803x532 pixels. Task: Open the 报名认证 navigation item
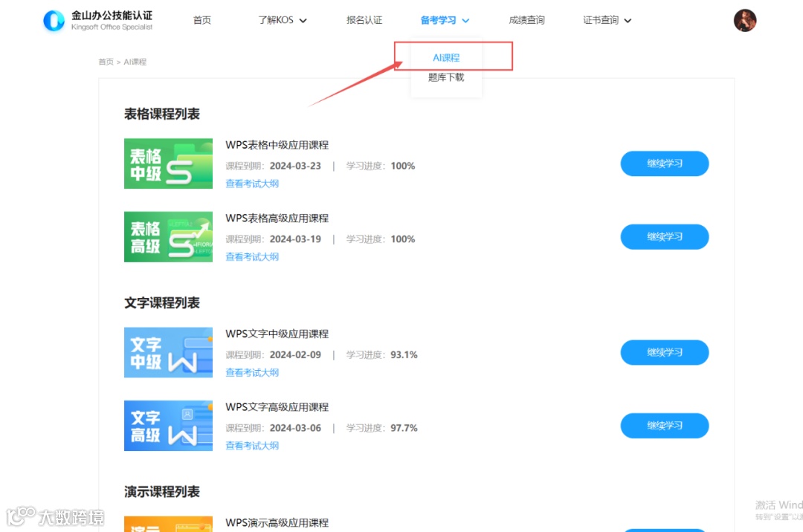tap(364, 20)
